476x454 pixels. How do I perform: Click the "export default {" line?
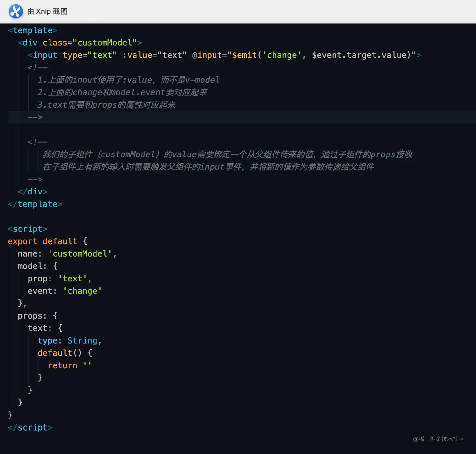click(47, 241)
